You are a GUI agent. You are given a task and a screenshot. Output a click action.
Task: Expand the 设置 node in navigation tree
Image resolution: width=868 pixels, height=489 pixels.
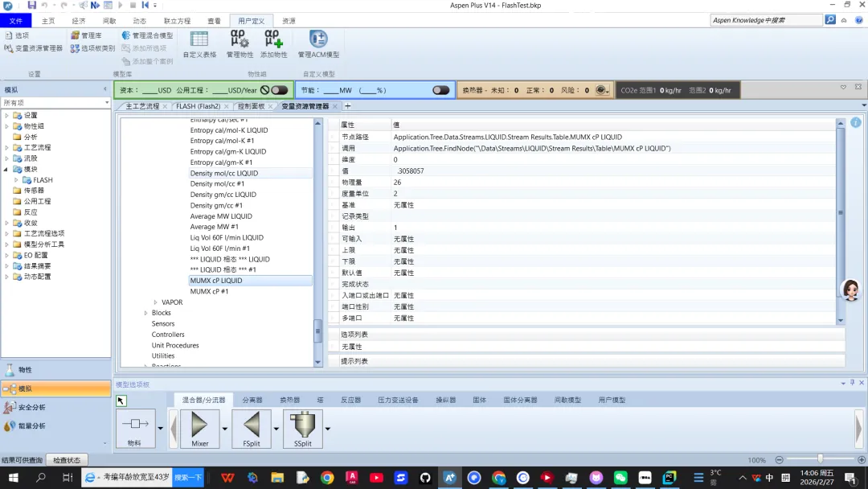coord(6,115)
